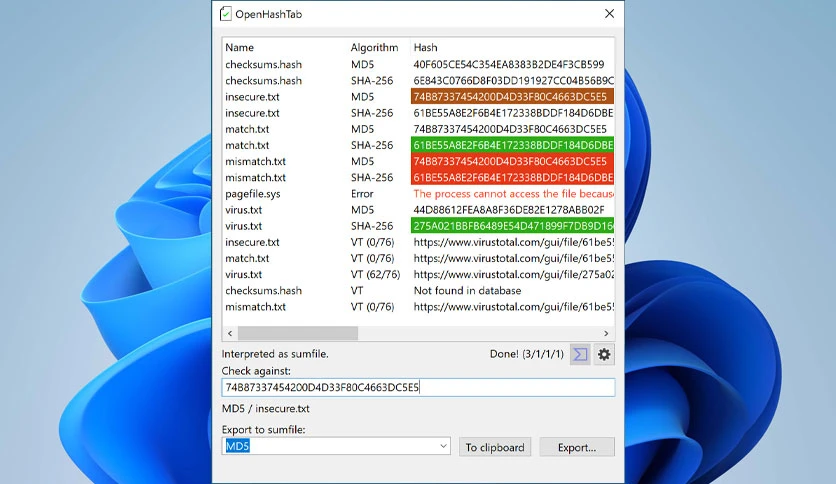This screenshot has width=836, height=484.
Task: Click the horizontal scrollbar thumb
Action: 298,333
